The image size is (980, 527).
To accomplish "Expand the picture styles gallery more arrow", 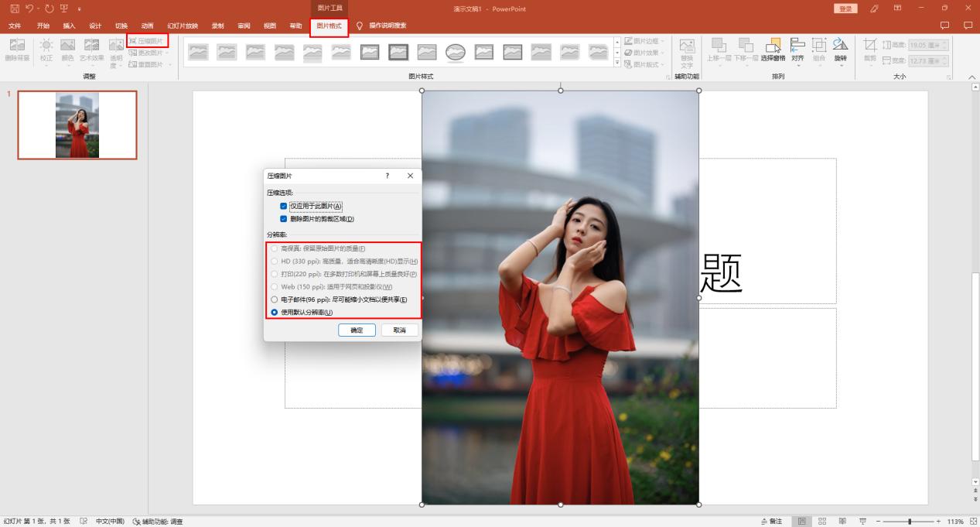I will [x=617, y=63].
